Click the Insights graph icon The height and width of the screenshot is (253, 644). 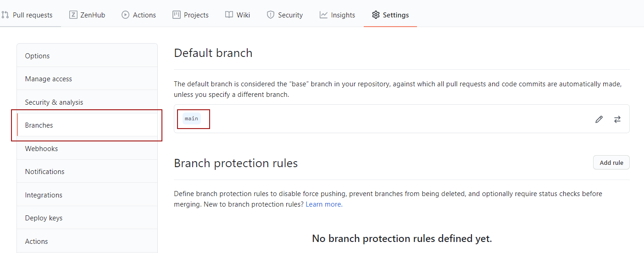click(x=323, y=15)
